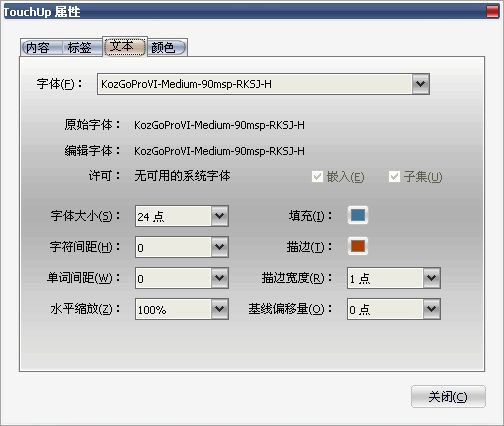Pick the orange 描边 stroke color swatch
Viewport: 504px width, 426px height.
tap(358, 246)
